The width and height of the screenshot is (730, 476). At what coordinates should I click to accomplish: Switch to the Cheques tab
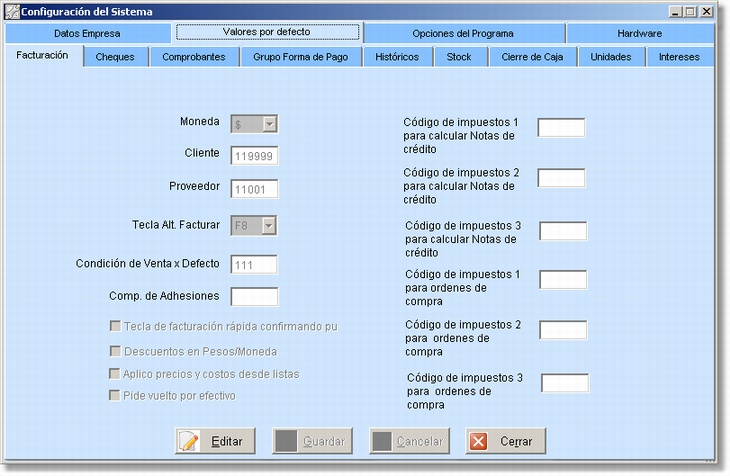[115, 57]
